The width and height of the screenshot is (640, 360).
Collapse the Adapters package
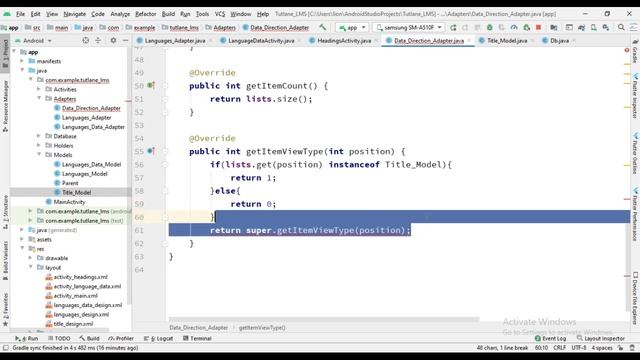tap(39, 98)
